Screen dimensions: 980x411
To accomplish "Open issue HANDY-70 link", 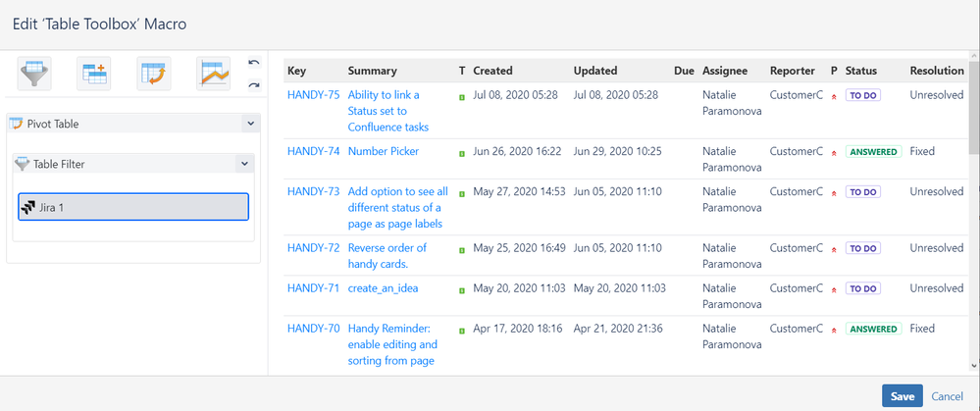I will pos(314,328).
